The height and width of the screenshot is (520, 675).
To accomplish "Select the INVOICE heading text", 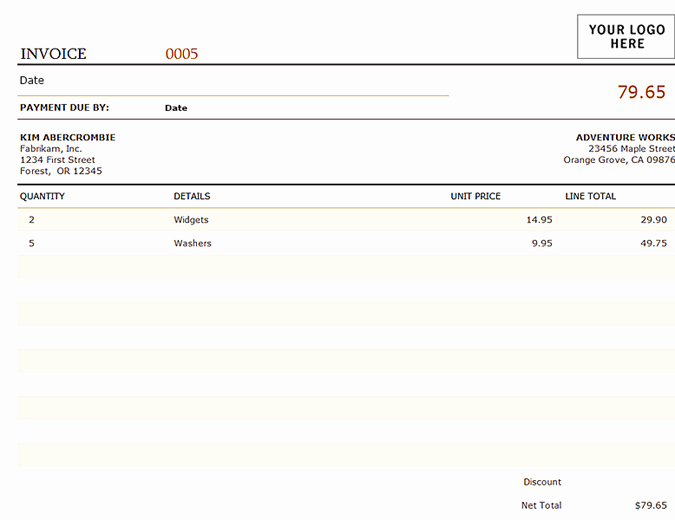I will pyautogui.click(x=53, y=54).
